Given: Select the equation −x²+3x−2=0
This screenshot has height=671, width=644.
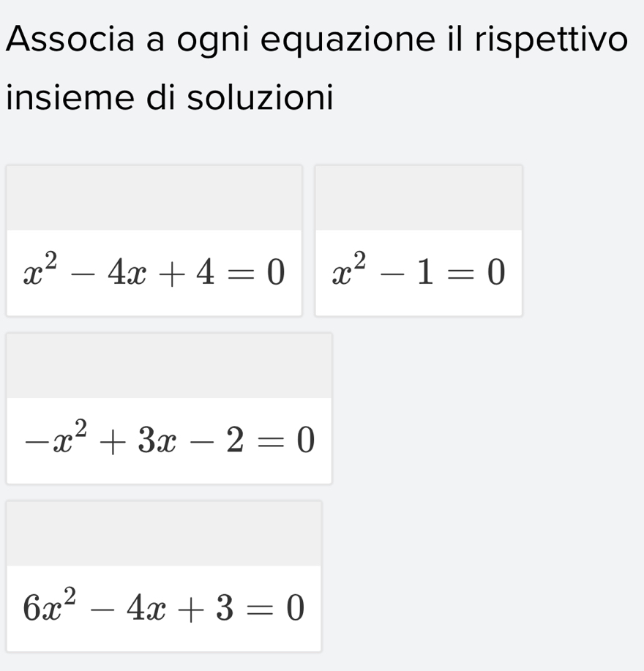Looking at the screenshot, I should click(x=169, y=441).
